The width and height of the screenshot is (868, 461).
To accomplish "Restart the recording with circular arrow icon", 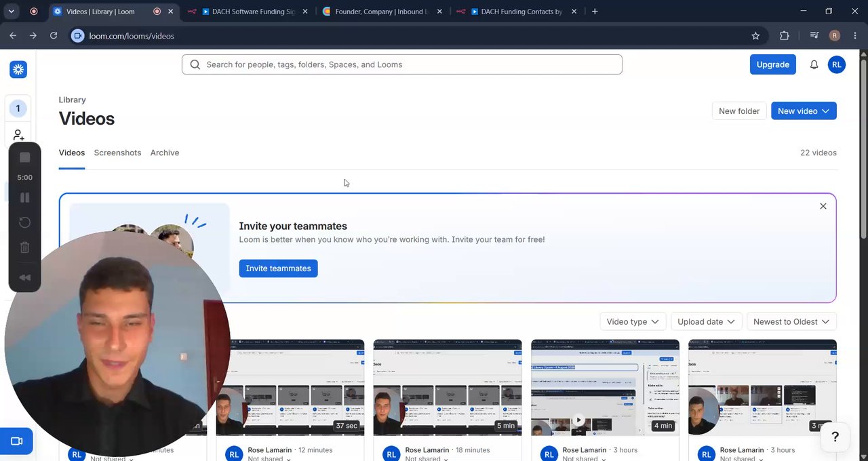I will (x=24, y=222).
